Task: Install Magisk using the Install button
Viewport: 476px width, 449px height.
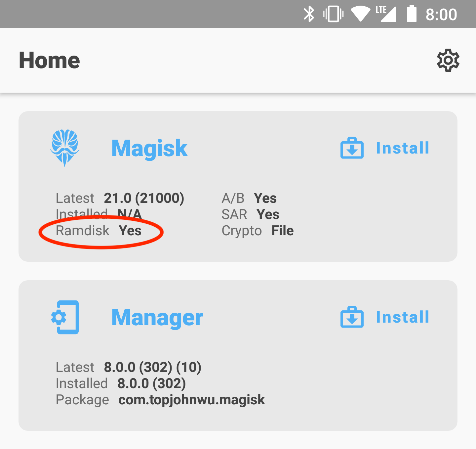Action: click(x=403, y=148)
